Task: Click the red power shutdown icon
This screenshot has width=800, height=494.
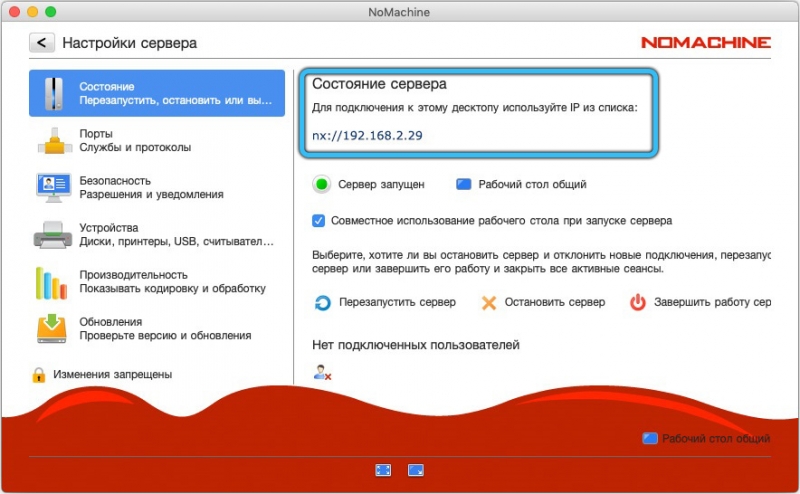Action: [637, 303]
